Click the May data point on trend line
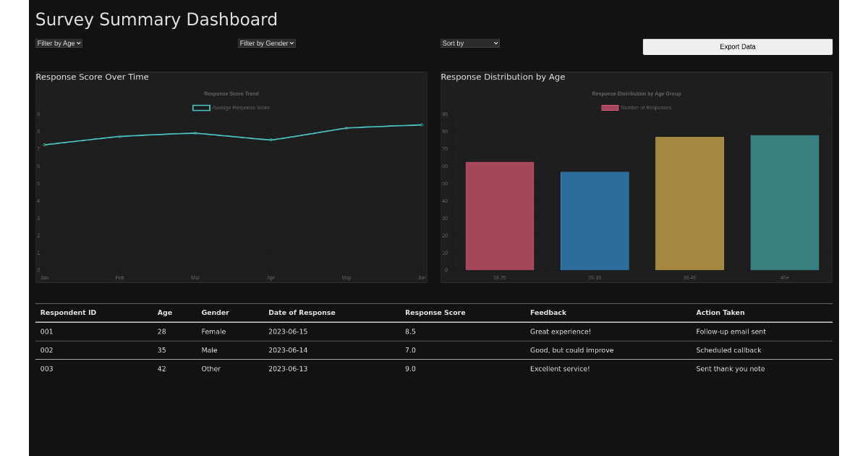 [x=346, y=128]
